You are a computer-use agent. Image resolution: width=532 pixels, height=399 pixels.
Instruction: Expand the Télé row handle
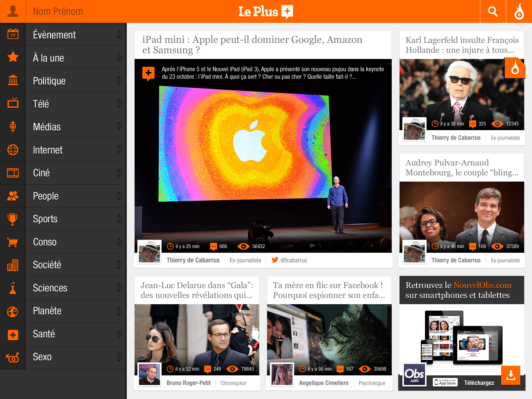click(119, 104)
